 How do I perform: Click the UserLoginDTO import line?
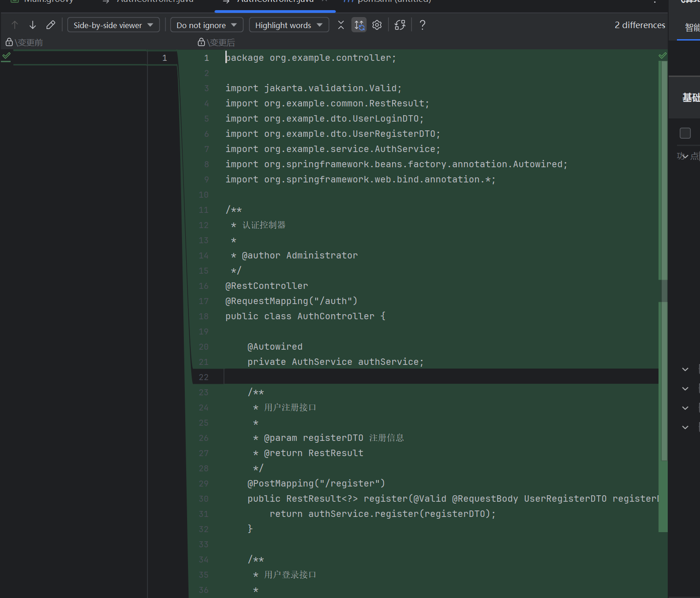(x=324, y=118)
